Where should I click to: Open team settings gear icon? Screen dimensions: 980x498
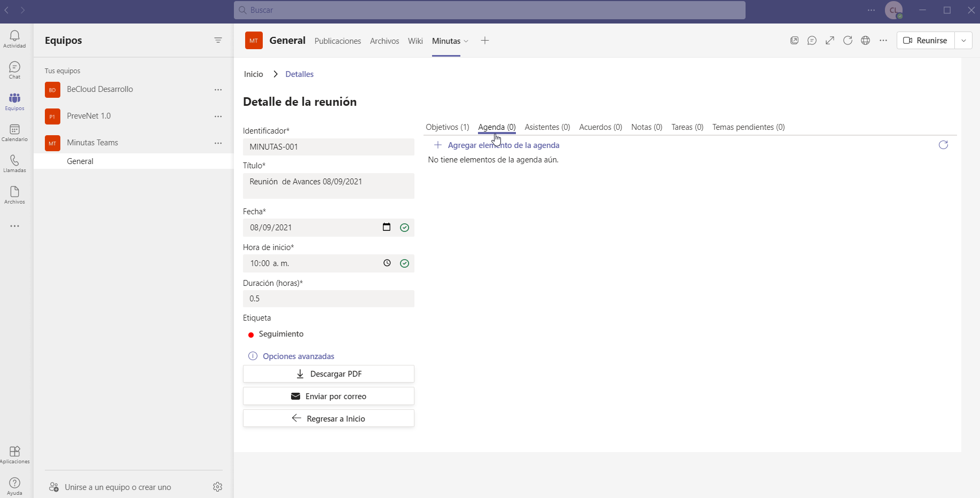(217, 487)
